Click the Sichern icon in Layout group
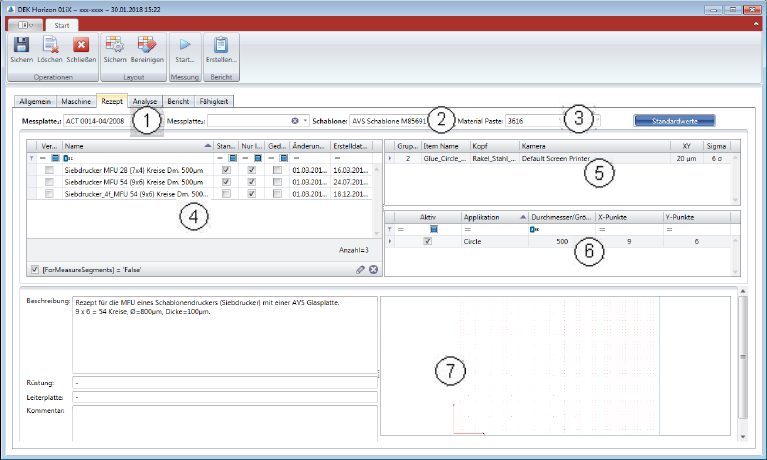 (x=115, y=45)
